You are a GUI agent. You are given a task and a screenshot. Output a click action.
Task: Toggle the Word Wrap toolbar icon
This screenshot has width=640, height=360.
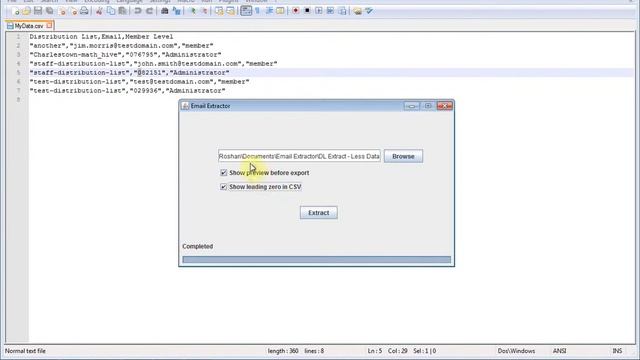coord(246,11)
